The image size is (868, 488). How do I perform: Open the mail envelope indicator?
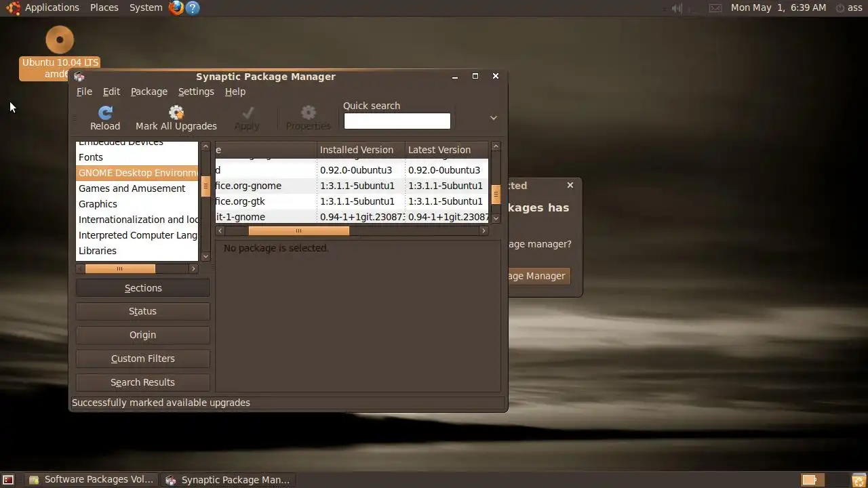click(715, 8)
